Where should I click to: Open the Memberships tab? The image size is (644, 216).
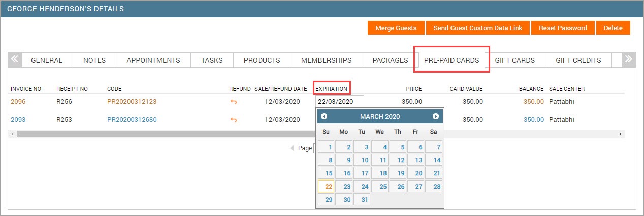pyautogui.click(x=326, y=60)
